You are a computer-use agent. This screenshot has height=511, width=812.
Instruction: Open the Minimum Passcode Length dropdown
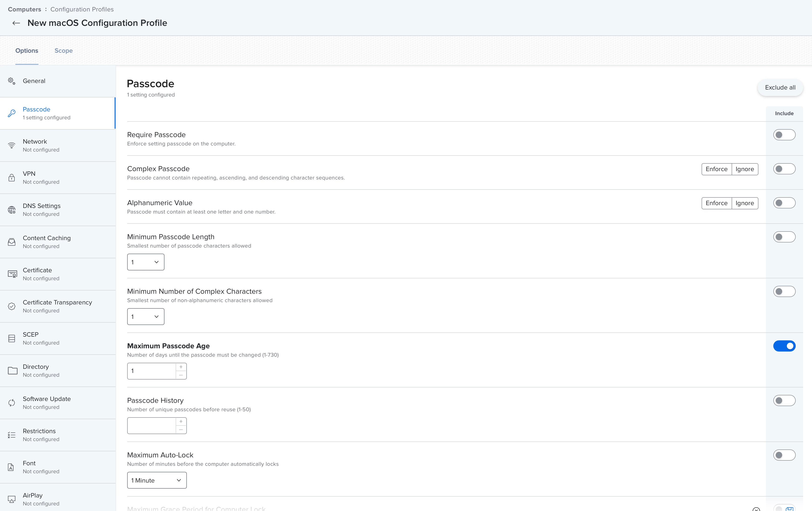tap(146, 262)
